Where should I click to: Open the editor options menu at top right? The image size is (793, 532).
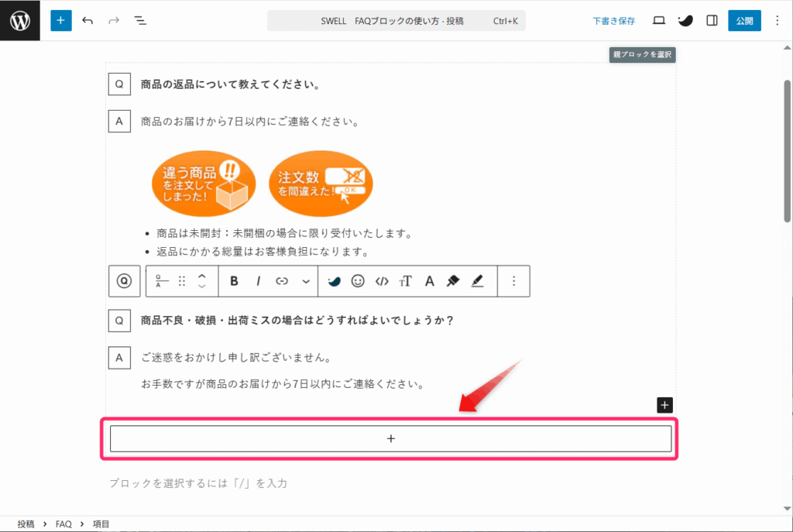[x=778, y=21]
